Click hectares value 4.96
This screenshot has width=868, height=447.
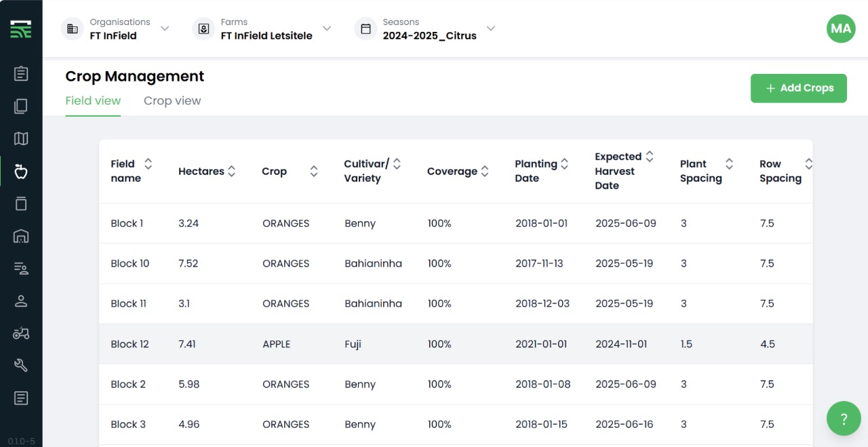point(189,424)
